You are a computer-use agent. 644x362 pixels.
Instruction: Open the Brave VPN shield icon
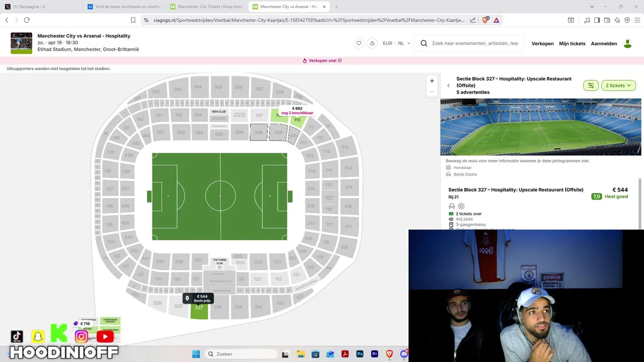(627, 20)
